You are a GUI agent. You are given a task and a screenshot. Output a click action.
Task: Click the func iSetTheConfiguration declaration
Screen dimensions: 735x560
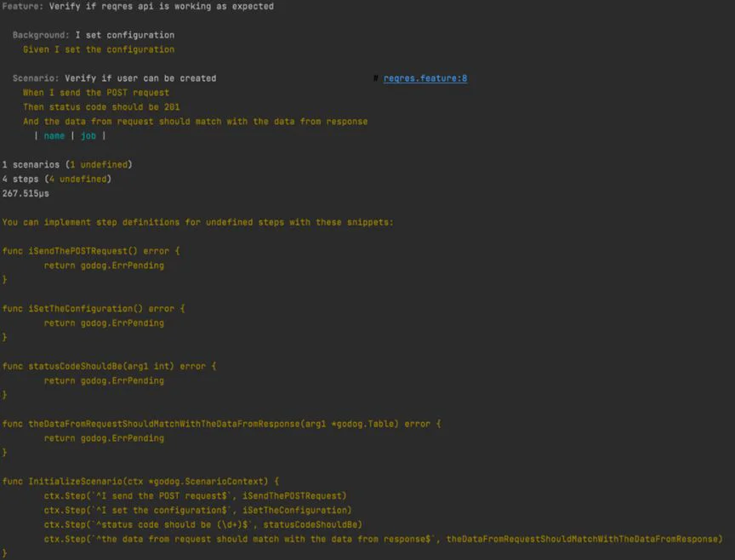click(x=94, y=309)
